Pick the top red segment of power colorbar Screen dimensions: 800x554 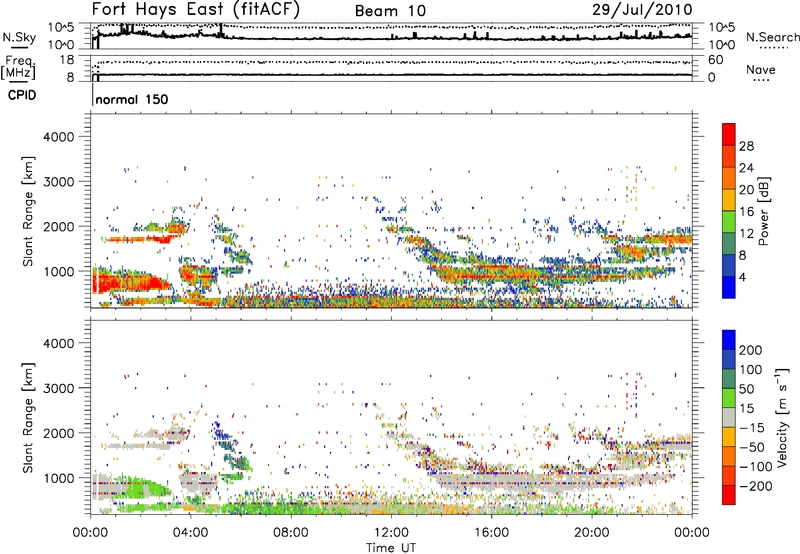pos(729,135)
